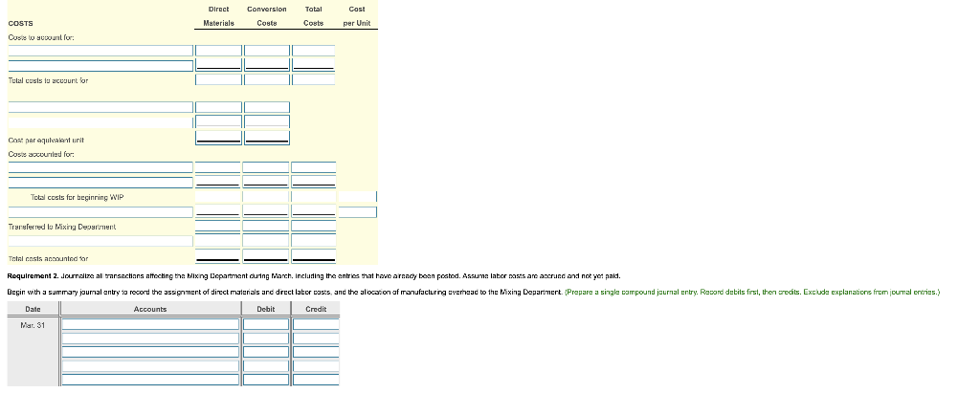Click Direct Materials field for Transferred to Mixing Department
The image size is (980, 393).
pyautogui.click(x=218, y=227)
